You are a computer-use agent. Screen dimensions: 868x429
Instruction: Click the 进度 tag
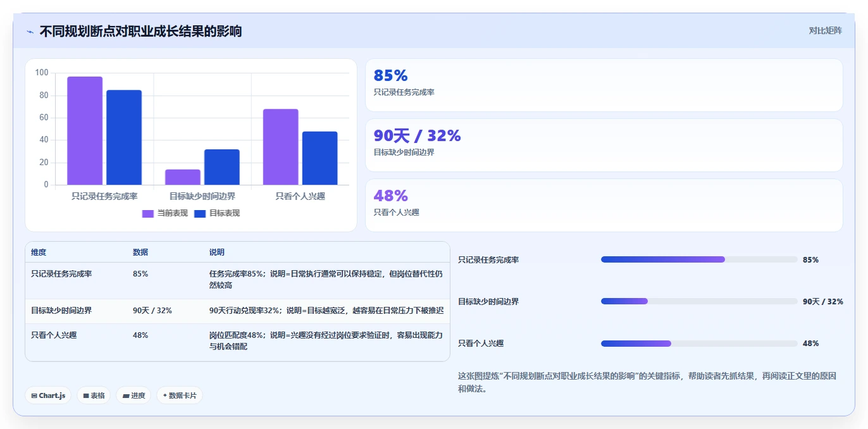133,395
